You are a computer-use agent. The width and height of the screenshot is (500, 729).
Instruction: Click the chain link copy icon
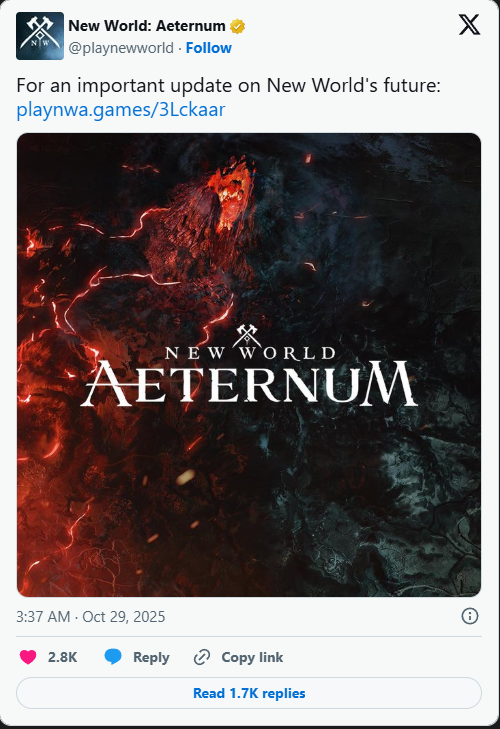pyautogui.click(x=202, y=657)
